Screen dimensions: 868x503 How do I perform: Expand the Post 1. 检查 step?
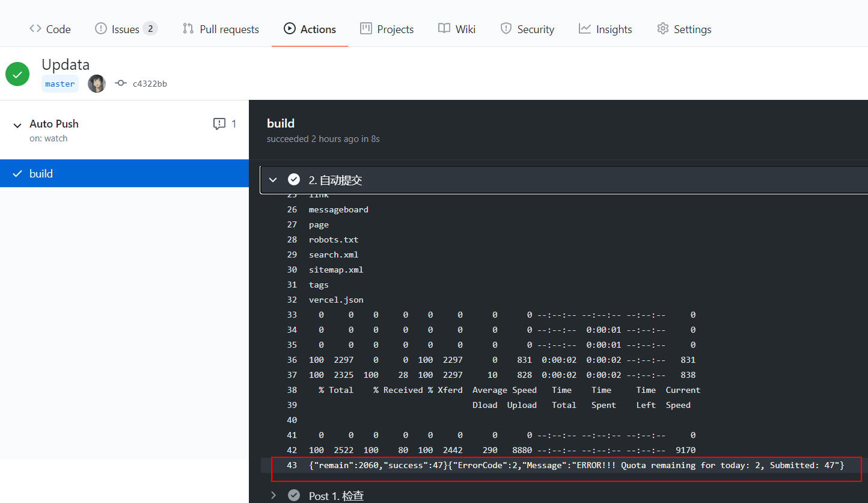[x=273, y=495]
